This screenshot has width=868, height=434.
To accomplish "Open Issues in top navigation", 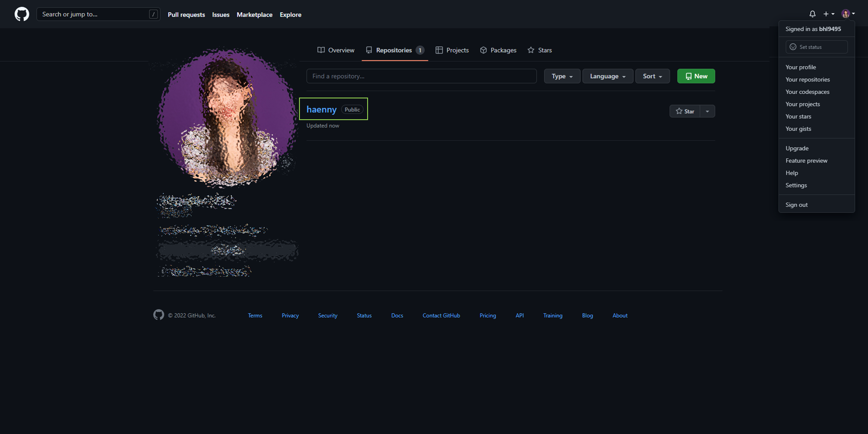I will [x=220, y=14].
